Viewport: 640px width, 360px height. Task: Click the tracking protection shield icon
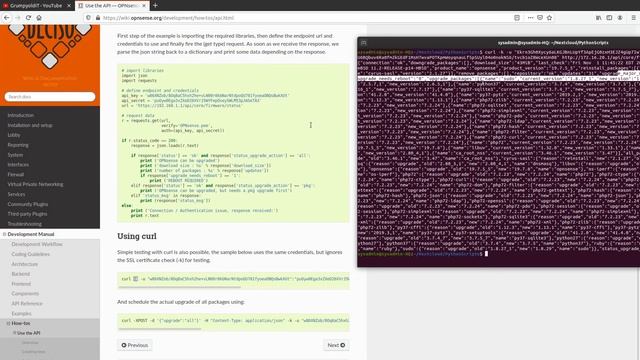tap(88, 18)
